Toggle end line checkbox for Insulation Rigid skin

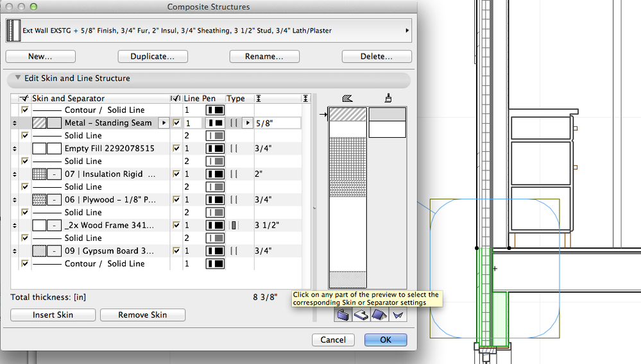pyautogui.click(x=176, y=174)
